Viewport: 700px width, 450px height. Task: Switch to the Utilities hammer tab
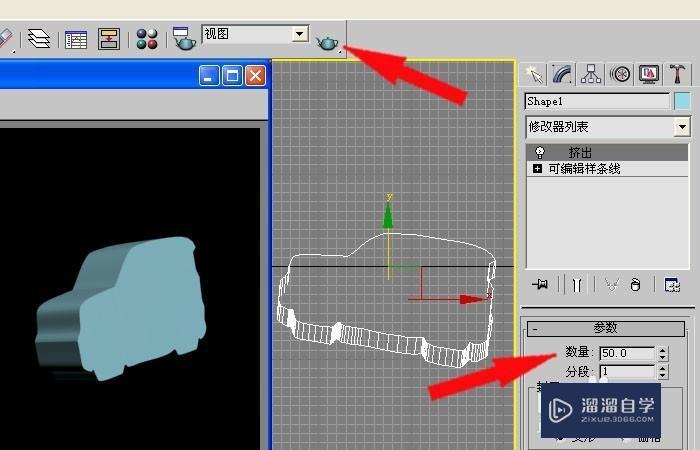tap(677, 74)
